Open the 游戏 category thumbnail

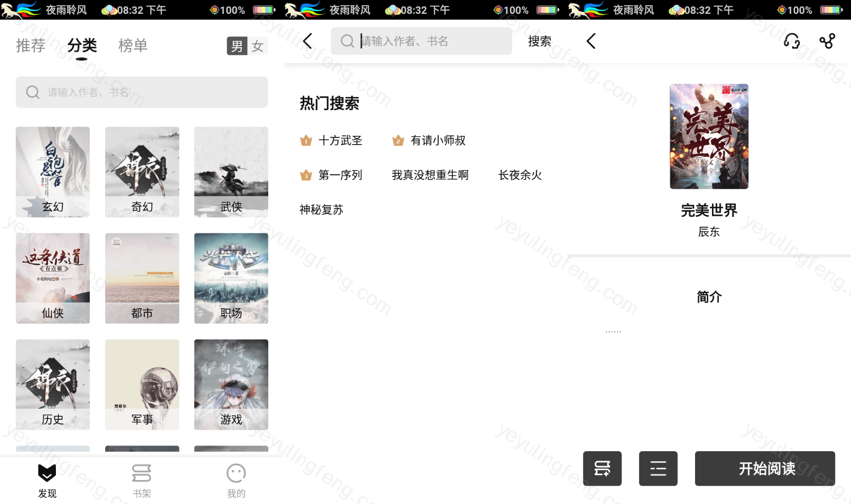click(x=231, y=385)
